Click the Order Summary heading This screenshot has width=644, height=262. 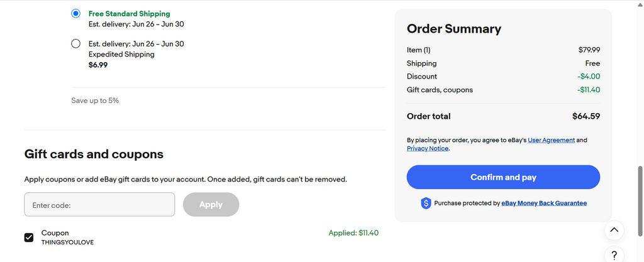click(x=454, y=29)
